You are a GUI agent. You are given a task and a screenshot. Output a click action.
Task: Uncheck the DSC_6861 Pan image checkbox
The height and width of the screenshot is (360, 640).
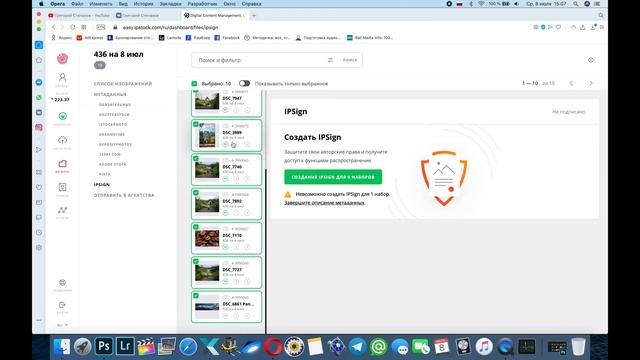pos(196,296)
